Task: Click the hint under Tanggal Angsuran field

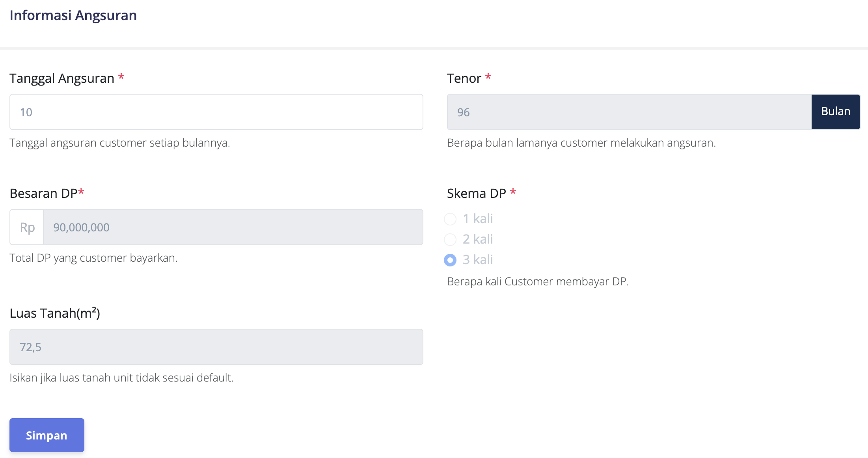Action: (119, 143)
